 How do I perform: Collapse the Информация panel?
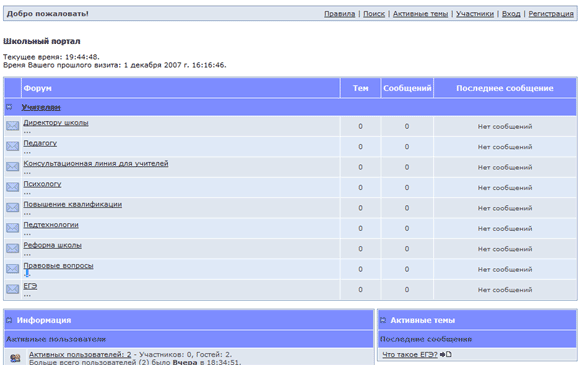9,320
